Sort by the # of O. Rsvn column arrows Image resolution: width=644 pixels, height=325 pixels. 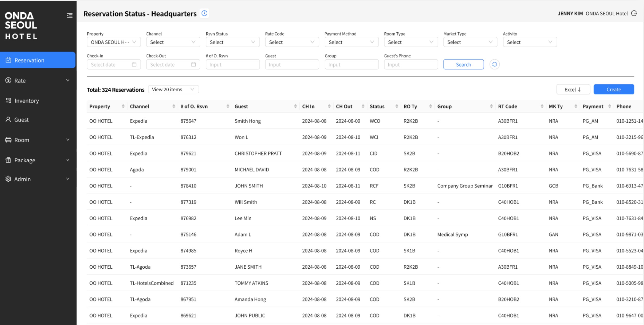click(228, 106)
